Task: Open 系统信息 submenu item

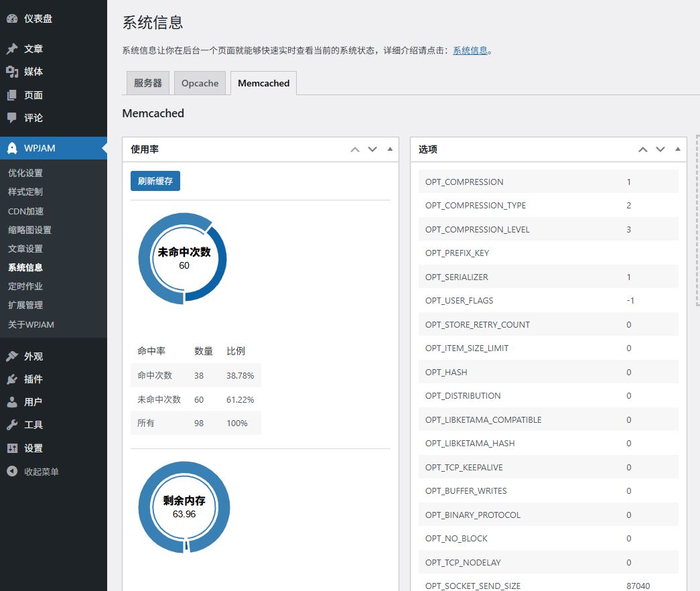Action: pyautogui.click(x=25, y=267)
